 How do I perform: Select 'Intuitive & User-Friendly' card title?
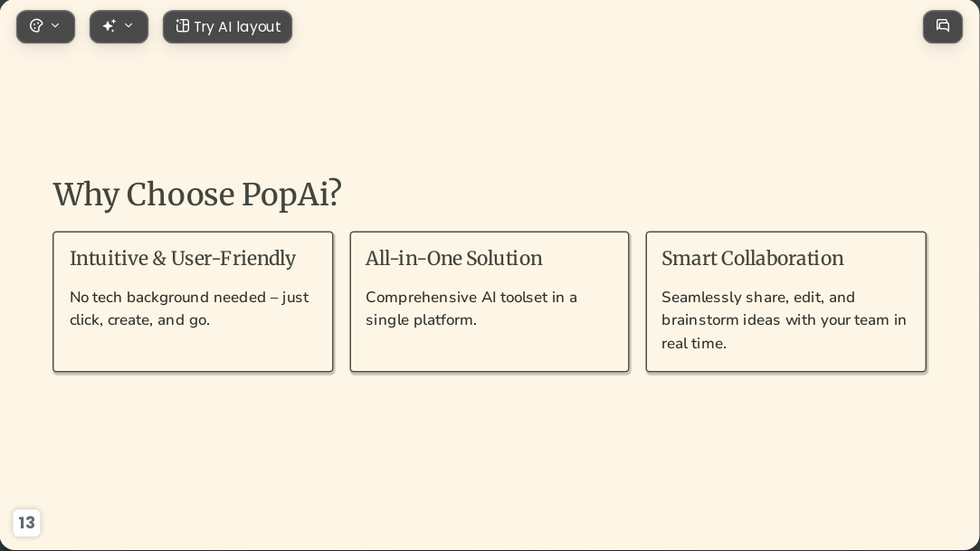(x=183, y=258)
